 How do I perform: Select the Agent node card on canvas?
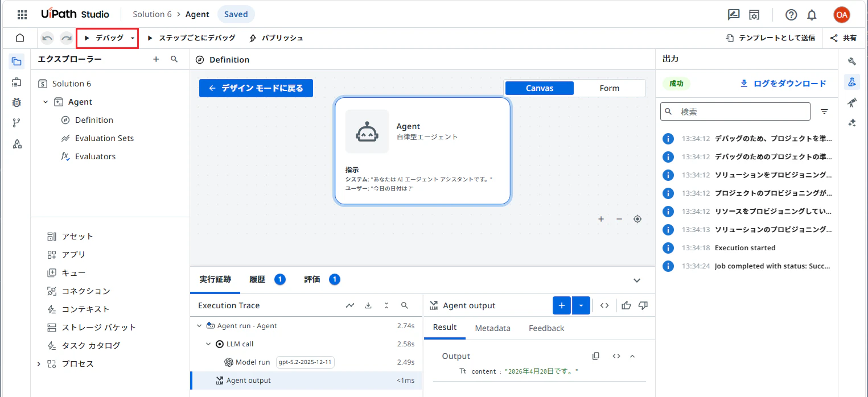pyautogui.click(x=422, y=151)
